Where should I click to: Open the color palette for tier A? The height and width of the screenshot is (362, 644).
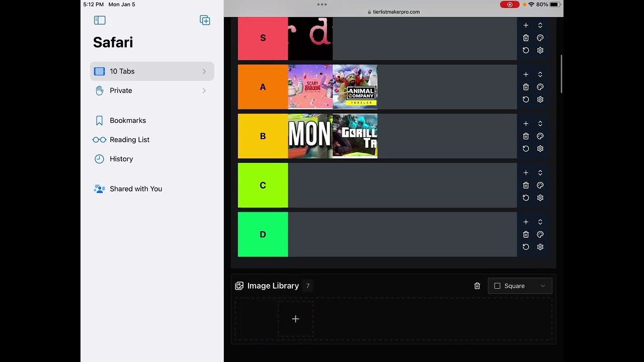click(540, 87)
